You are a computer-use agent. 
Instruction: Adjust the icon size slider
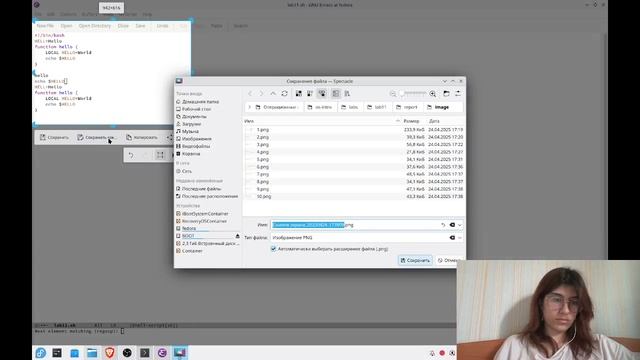(x=413, y=93)
